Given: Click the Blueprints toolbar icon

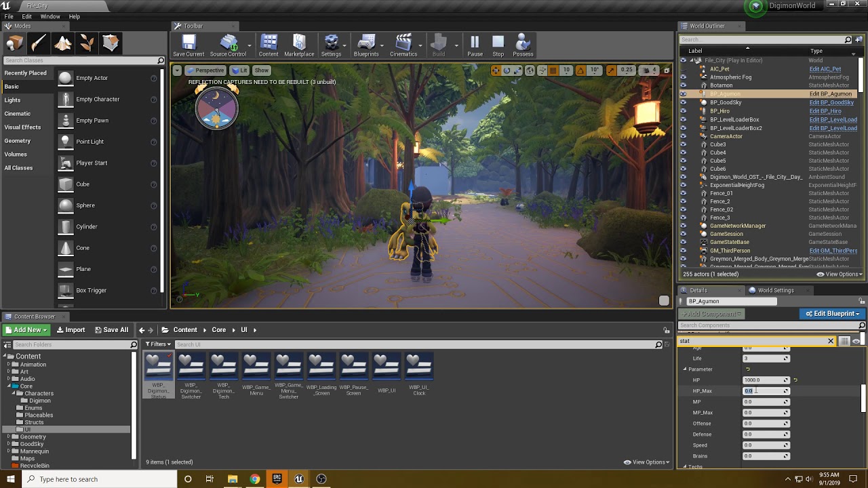Looking at the screenshot, I should click(366, 45).
